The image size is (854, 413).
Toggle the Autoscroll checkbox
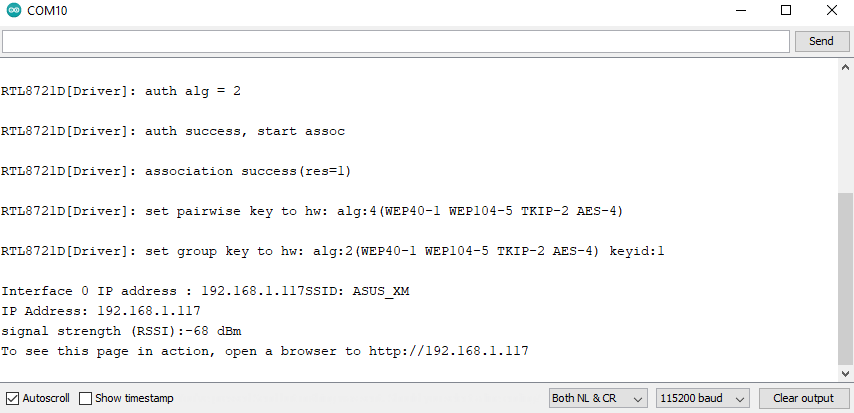13,398
